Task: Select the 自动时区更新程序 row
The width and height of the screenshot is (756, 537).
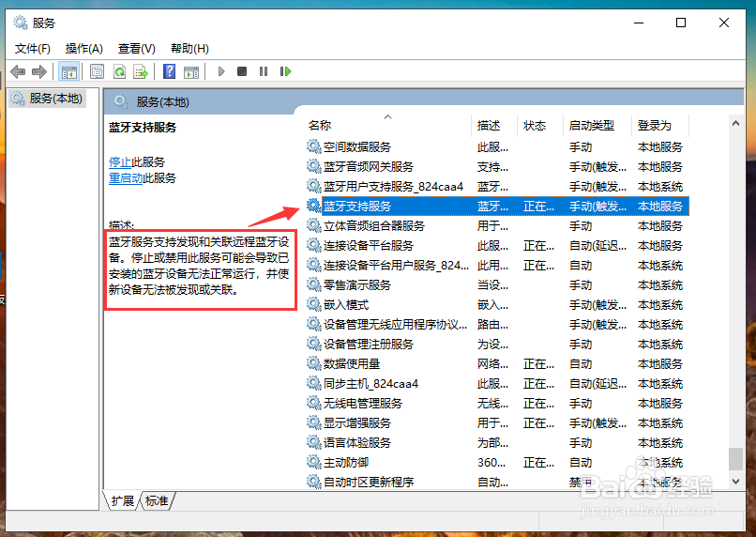Action: [x=497, y=482]
